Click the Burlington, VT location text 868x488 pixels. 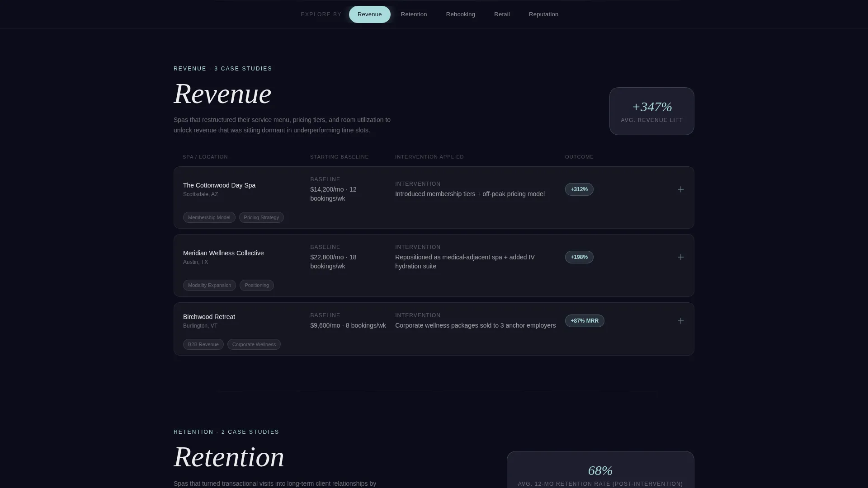coord(200,326)
